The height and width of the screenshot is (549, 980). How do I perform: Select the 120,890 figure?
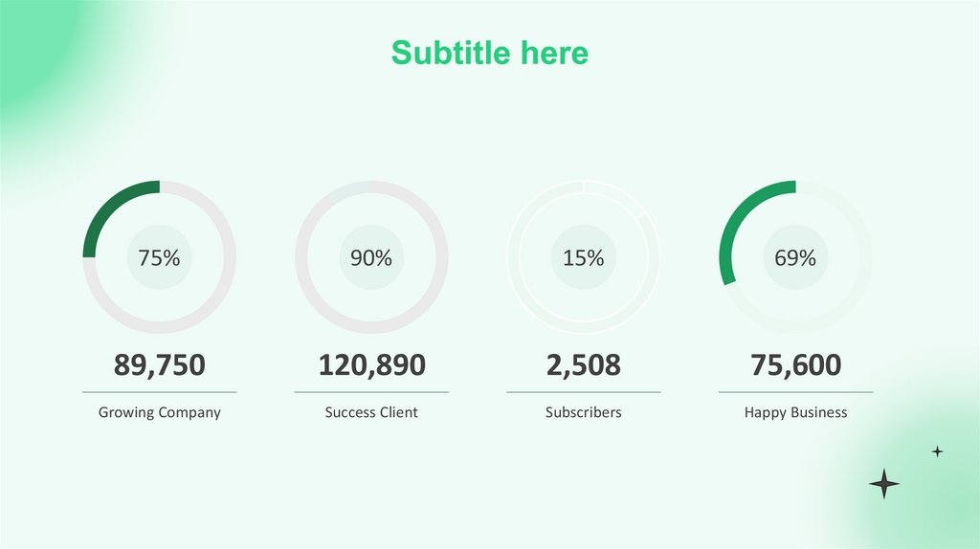pos(371,364)
